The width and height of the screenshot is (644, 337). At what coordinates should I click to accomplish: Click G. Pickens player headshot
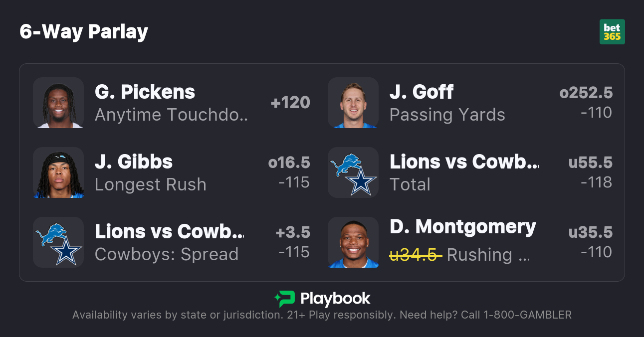tap(58, 103)
